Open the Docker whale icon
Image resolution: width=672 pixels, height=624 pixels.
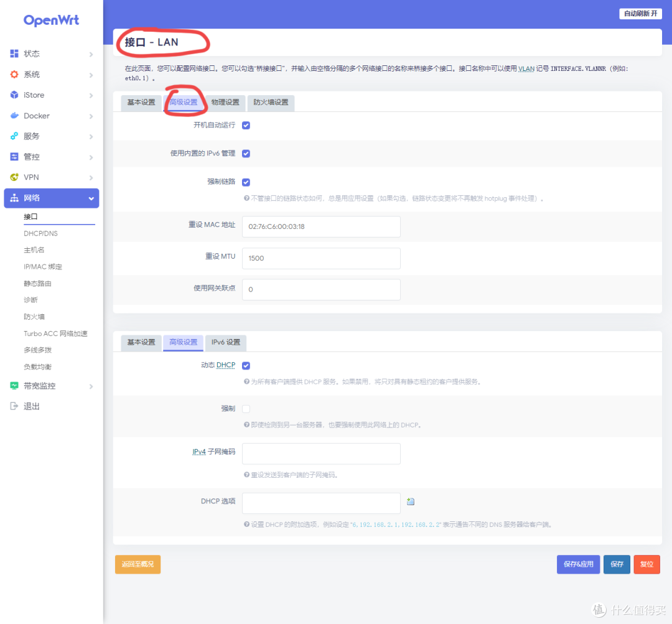click(15, 115)
